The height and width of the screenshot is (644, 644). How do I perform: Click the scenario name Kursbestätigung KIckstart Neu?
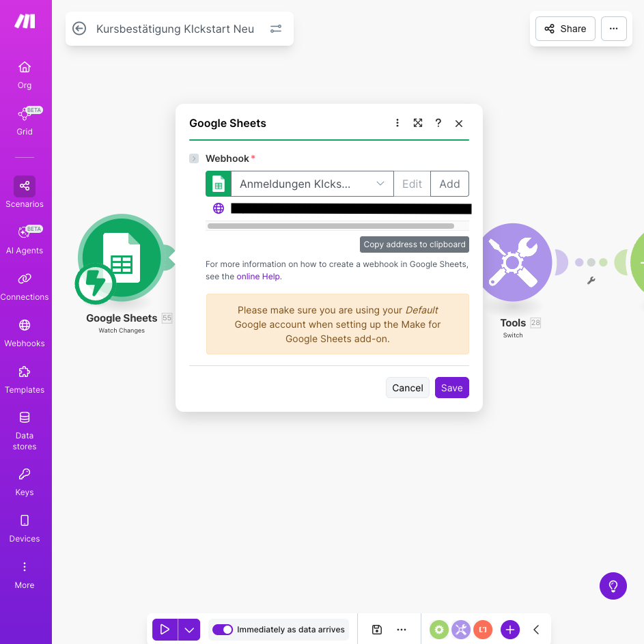[x=175, y=29]
